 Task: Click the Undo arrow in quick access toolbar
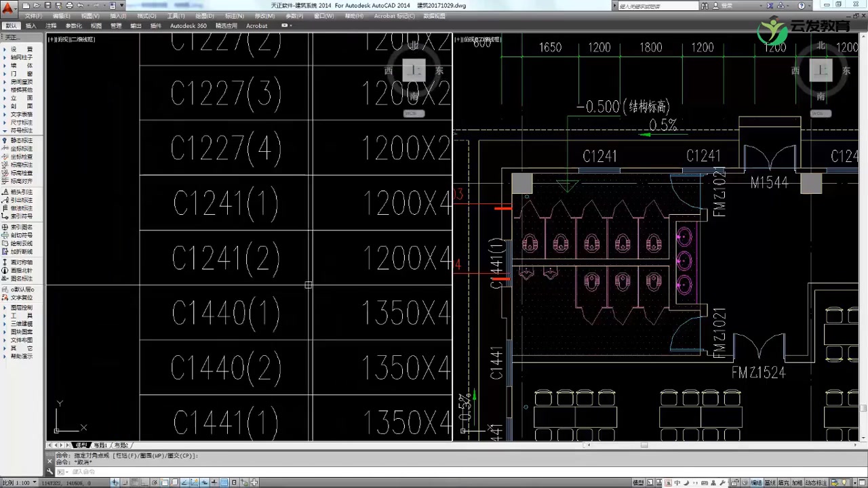pos(80,5)
